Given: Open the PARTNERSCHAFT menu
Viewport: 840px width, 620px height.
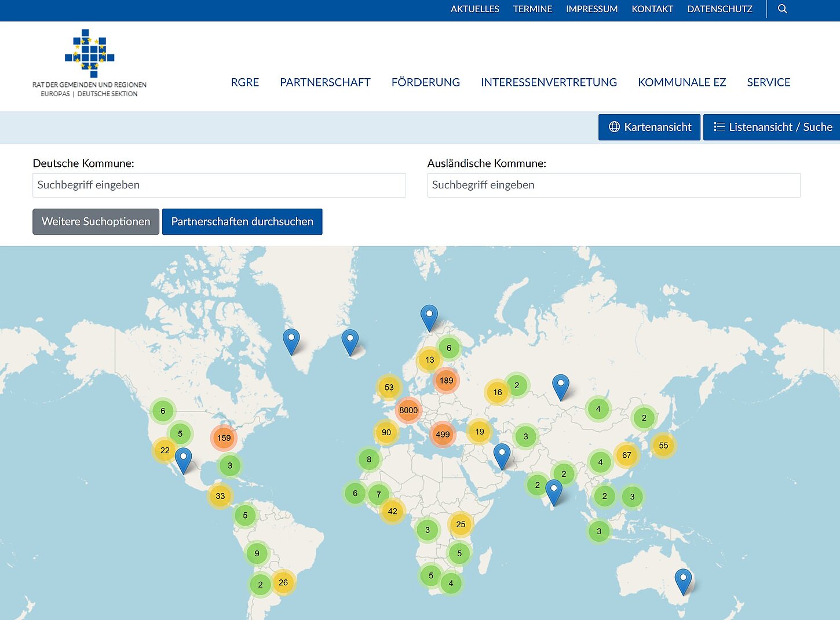Looking at the screenshot, I should click(x=325, y=82).
